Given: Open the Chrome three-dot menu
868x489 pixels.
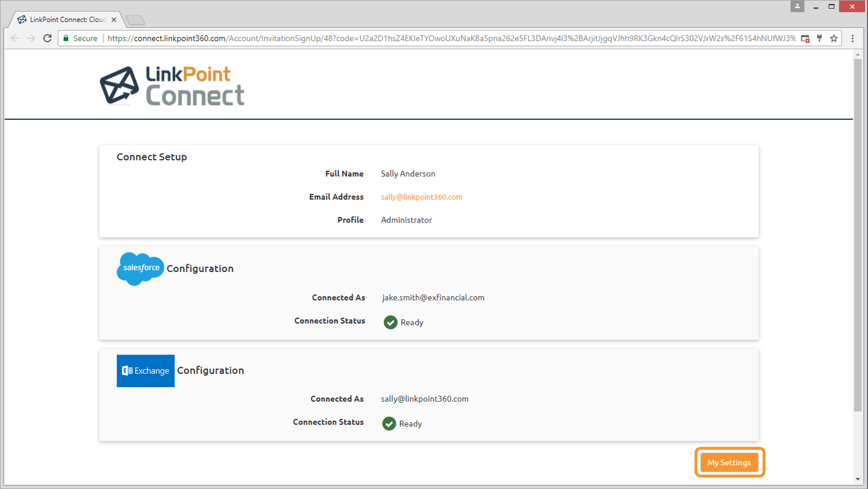Looking at the screenshot, I should pyautogui.click(x=852, y=38).
